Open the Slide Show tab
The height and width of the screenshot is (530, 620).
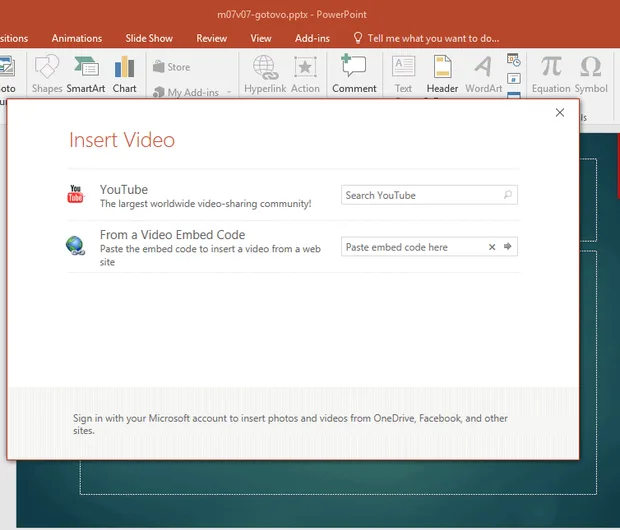click(149, 38)
